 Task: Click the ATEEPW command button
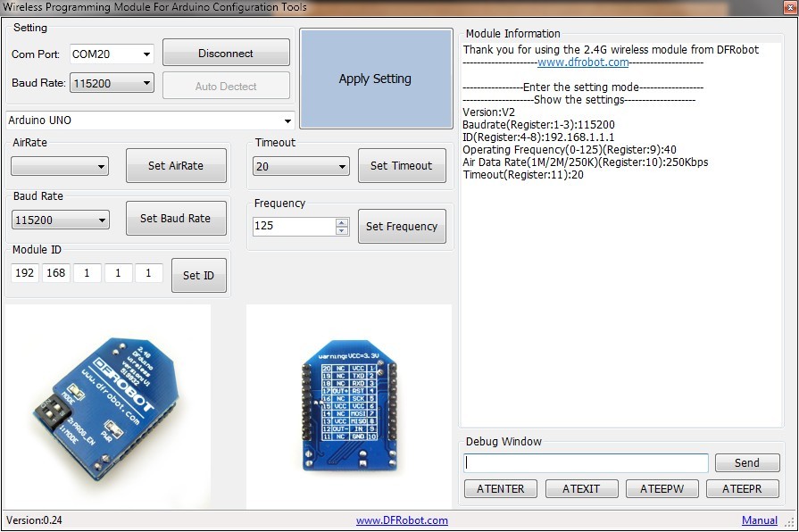click(x=662, y=488)
